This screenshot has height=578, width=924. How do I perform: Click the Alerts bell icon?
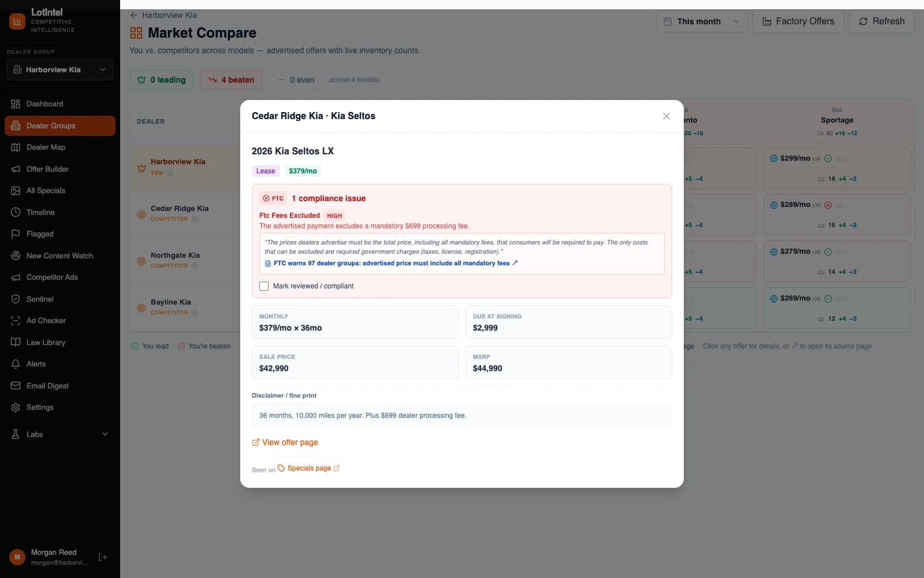point(16,364)
